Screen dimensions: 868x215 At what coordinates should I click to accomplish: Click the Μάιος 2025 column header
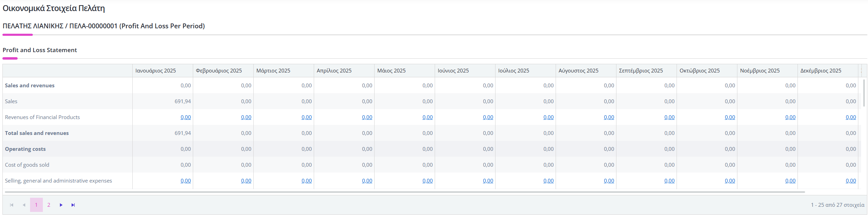tap(405, 71)
